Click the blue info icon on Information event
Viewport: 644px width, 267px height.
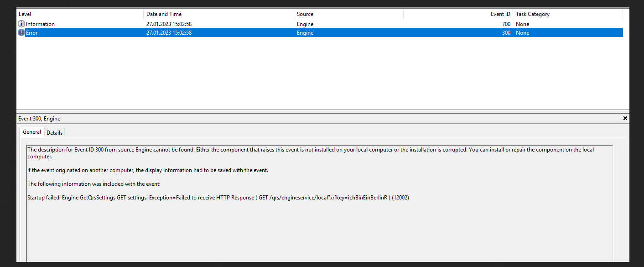tap(21, 24)
